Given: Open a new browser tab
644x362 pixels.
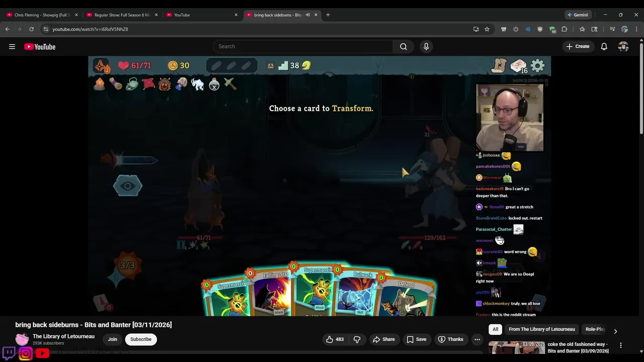Looking at the screenshot, I should 328,15.
